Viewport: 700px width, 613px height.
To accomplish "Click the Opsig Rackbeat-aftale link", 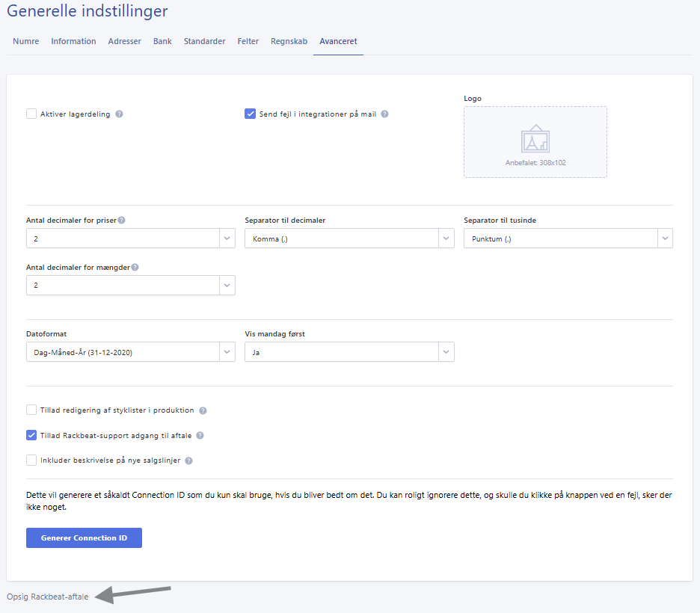I will pyautogui.click(x=47, y=597).
